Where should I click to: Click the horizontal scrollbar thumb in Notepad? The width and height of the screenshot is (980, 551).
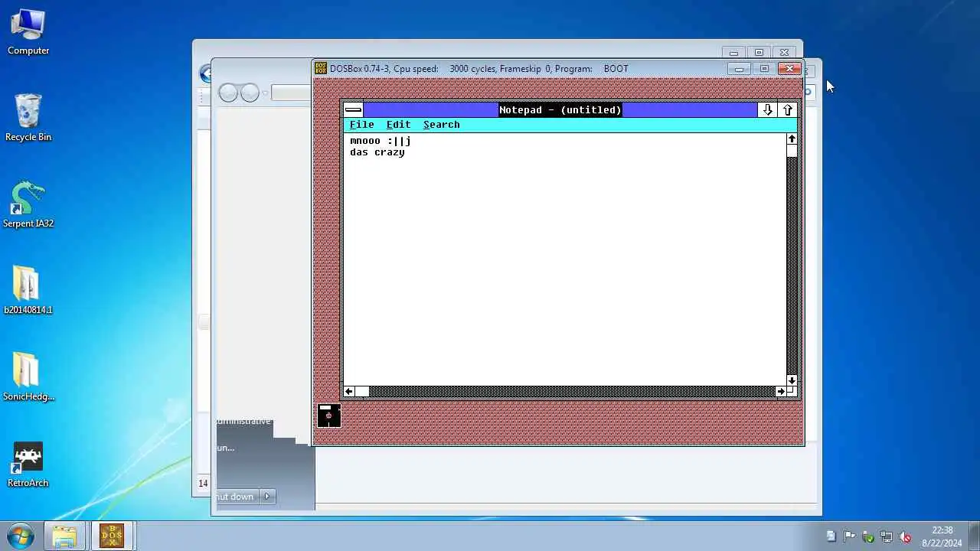(362, 391)
